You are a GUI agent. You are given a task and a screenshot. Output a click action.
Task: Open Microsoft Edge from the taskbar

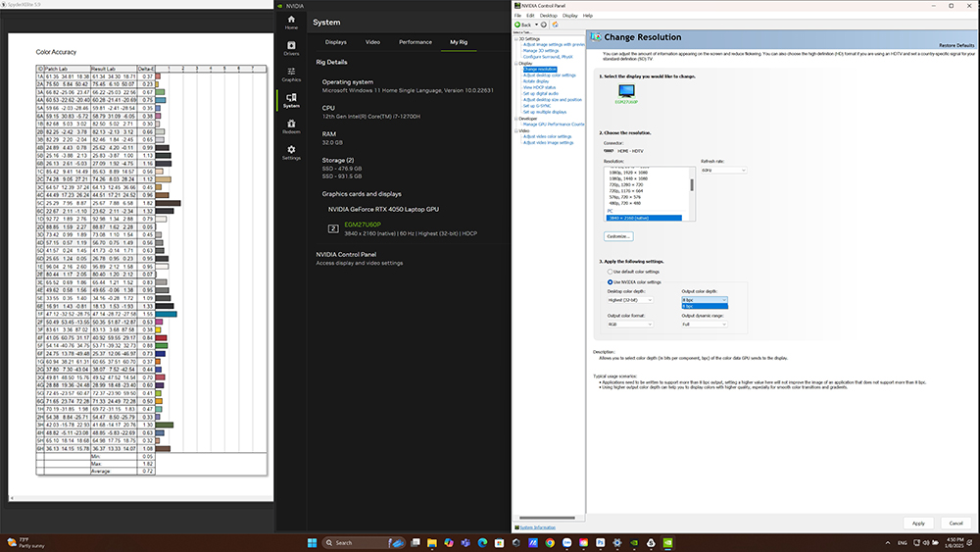point(482,542)
